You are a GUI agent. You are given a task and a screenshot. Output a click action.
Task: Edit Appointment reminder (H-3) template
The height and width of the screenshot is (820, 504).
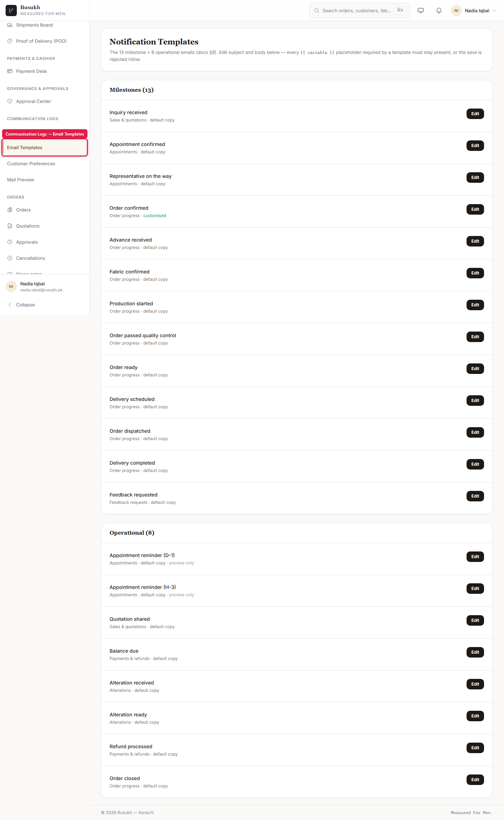pyautogui.click(x=475, y=589)
